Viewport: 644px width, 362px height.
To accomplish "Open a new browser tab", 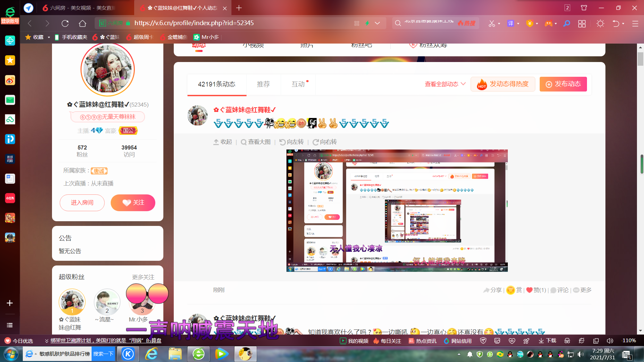I will [239, 8].
